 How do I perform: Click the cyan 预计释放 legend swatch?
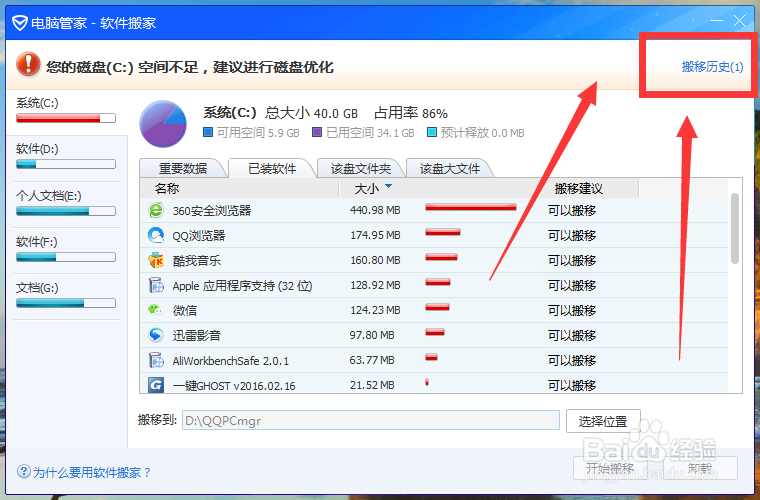click(431, 132)
